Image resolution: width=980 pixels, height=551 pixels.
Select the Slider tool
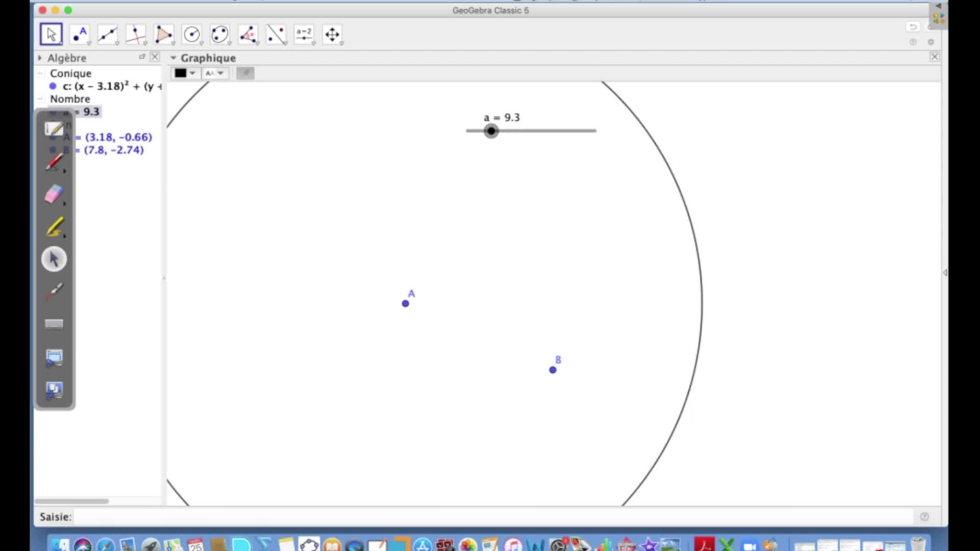coord(304,34)
